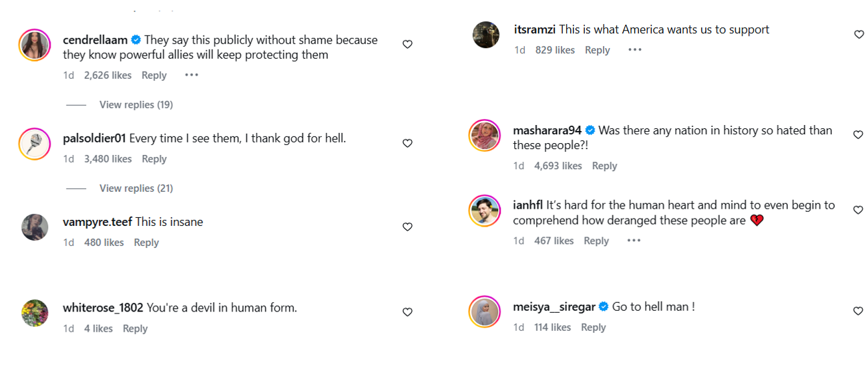Screen dimensions: 868x367
Task: View the 4,693 likes on masharara94's comment
Action: point(558,166)
